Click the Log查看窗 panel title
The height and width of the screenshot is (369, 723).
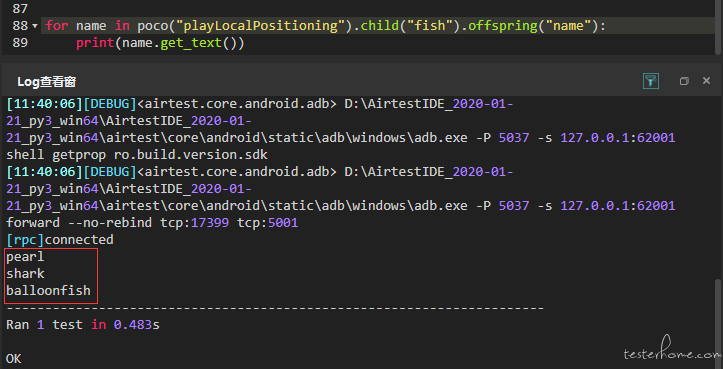[46, 82]
